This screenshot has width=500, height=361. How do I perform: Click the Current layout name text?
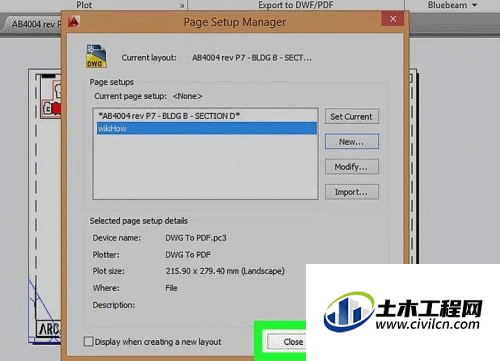click(252, 58)
